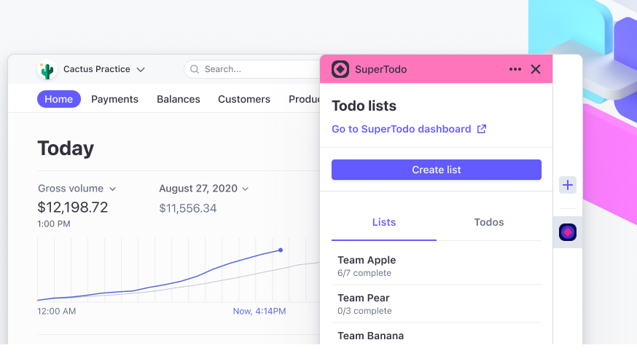
Task: Open the Payments tab
Action: pyautogui.click(x=114, y=99)
